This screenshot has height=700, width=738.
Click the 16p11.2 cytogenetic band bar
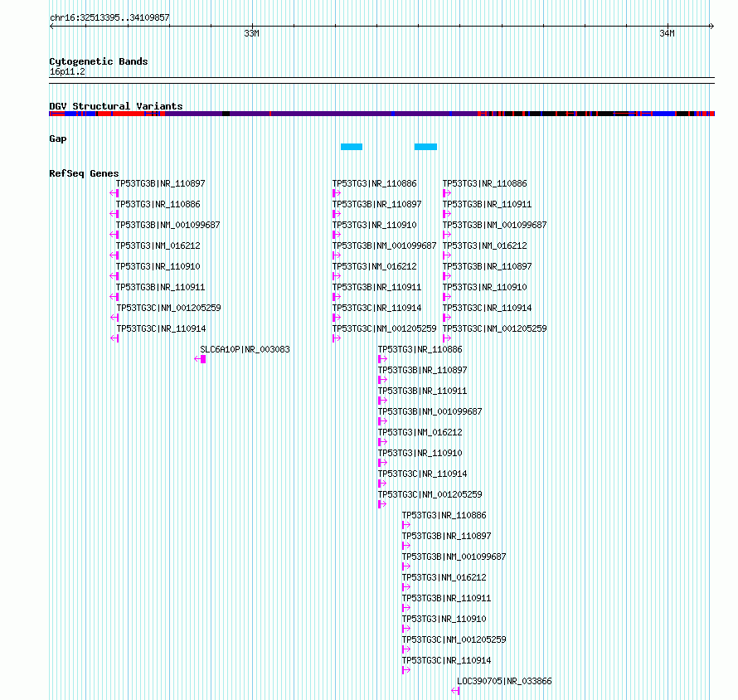click(x=381, y=80)
